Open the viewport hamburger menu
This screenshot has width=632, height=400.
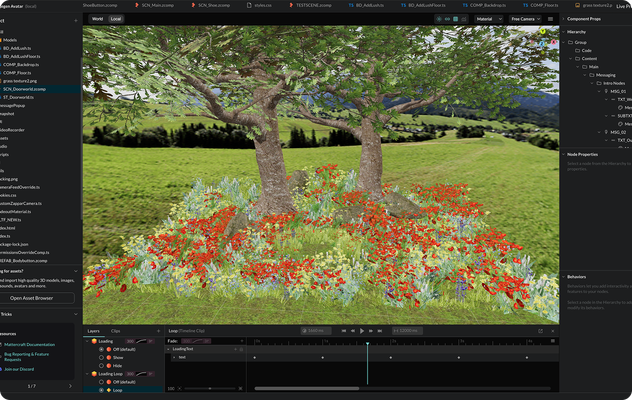550,19
